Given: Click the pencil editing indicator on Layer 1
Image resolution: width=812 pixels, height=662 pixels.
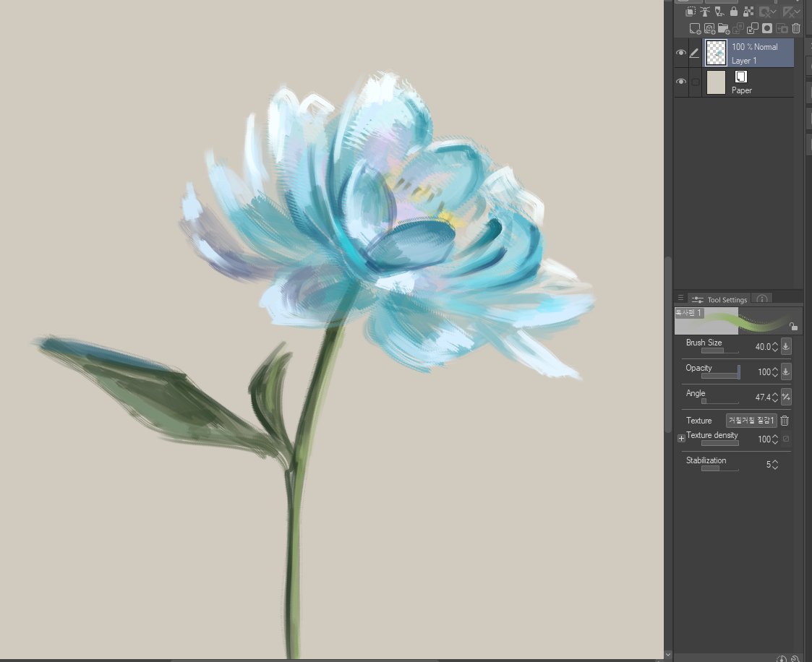Looking at the screenshot, I should point(694,53).
